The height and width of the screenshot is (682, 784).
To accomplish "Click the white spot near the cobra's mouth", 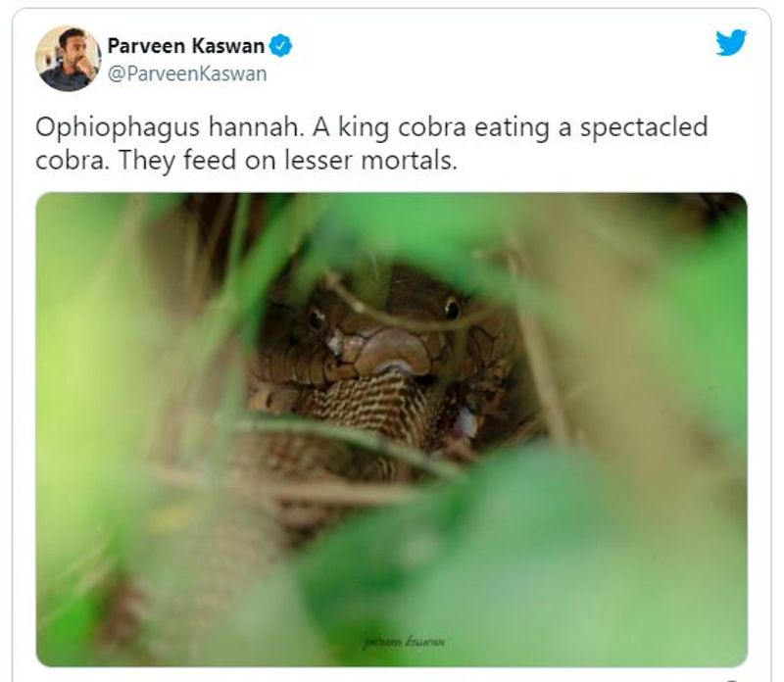I will [x=334, y=345].
